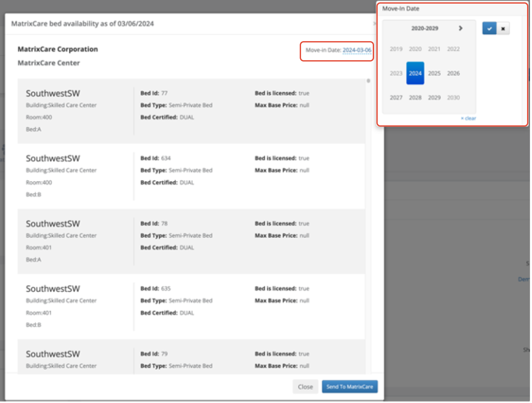Select the SouthwestSW name in the Bed Id 79 row

click(x=53, y=355)
